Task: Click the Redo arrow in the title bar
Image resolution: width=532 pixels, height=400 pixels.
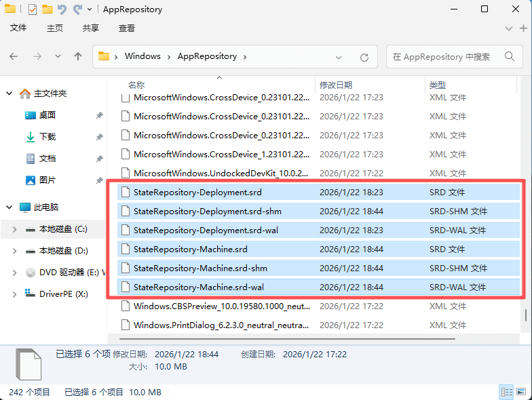Action: tap(77, 9)
